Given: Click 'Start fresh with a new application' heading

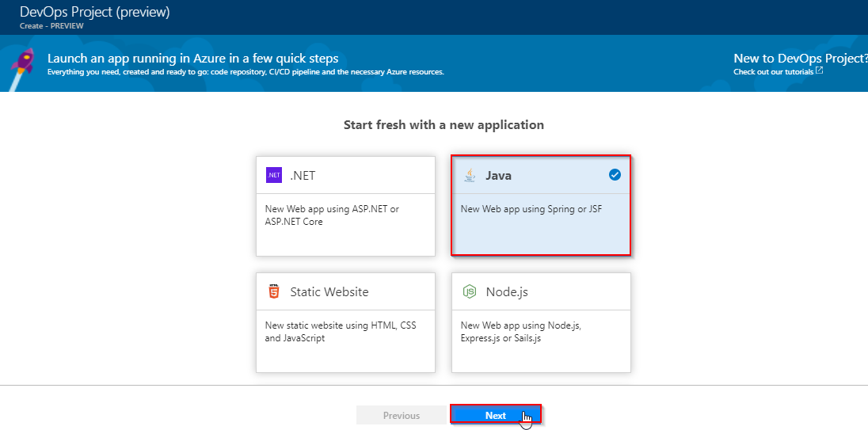Looking at the screenshot, I should 444,124.
